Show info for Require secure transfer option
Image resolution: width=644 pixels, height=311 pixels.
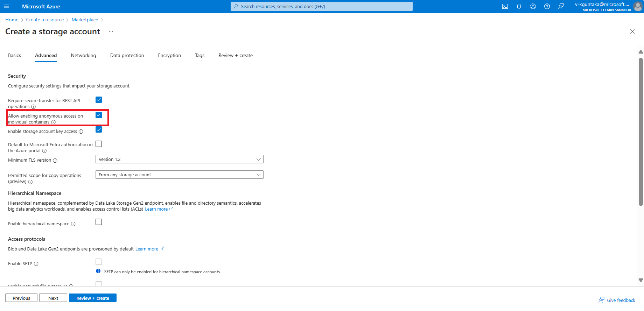click(x=34, y=107)
